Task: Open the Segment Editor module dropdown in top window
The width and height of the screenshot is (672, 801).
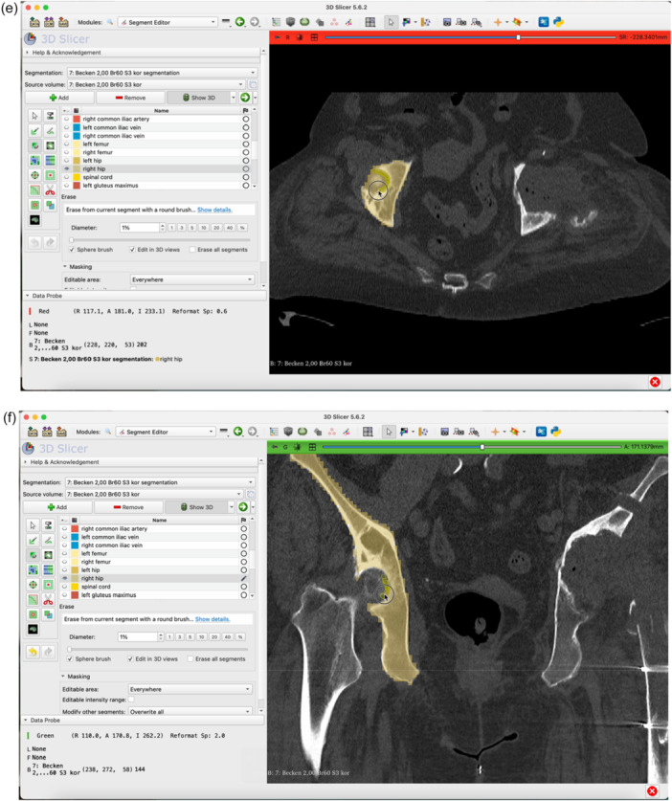Action: tap(168, 22)
